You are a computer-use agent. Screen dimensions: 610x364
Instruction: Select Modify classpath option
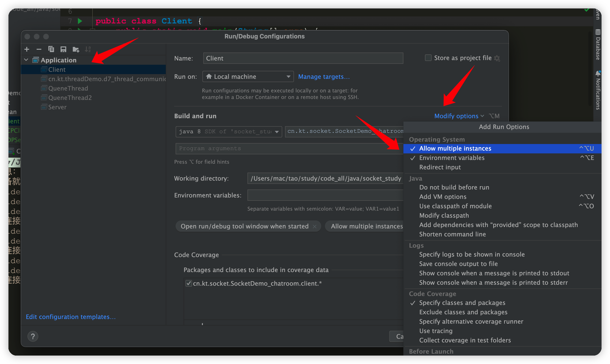tap(502, 216)
